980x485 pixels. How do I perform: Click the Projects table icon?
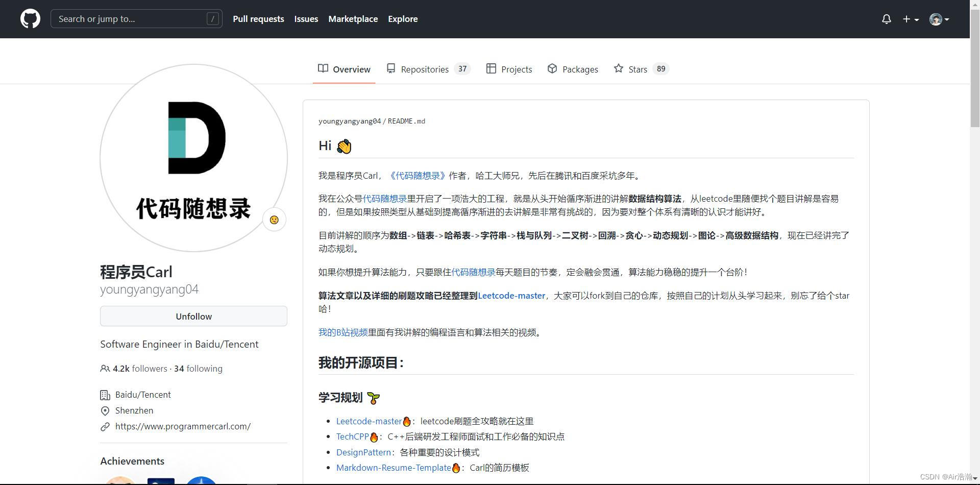pos(491,68)
